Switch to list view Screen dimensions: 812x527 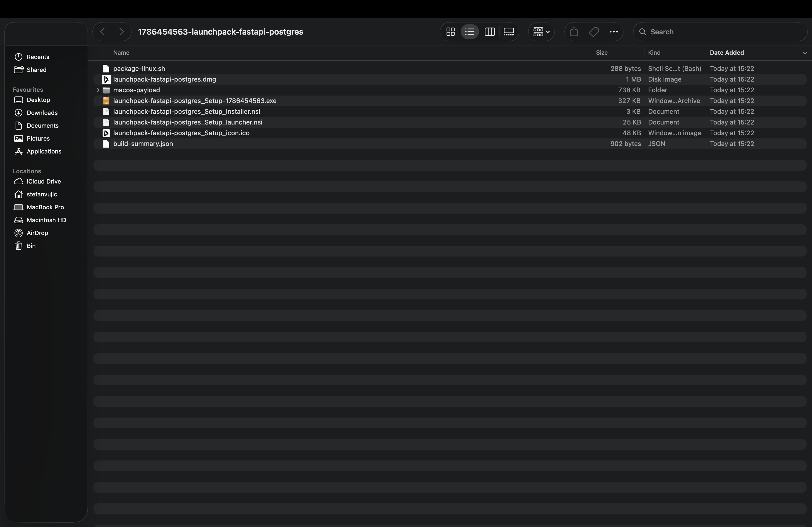pyautogui.click(x=470, y=32)
